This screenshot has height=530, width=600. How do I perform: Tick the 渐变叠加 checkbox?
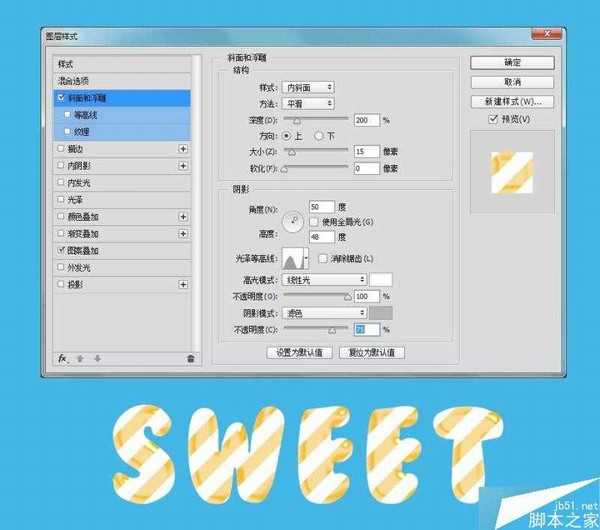[60, 233]
